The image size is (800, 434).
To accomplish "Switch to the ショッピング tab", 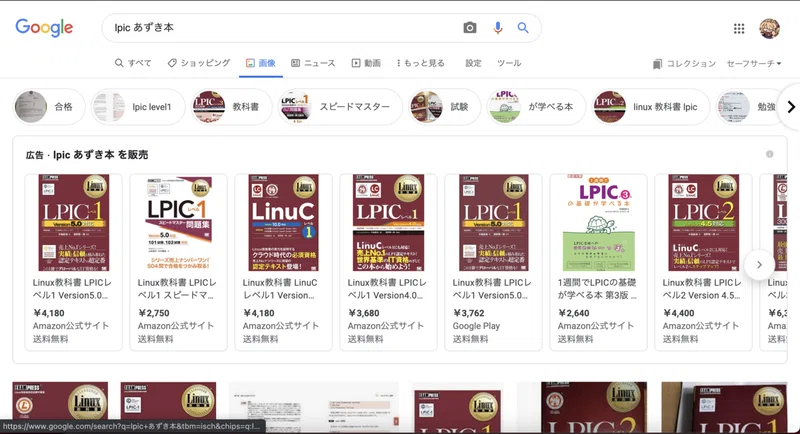I will click(199, 63).
